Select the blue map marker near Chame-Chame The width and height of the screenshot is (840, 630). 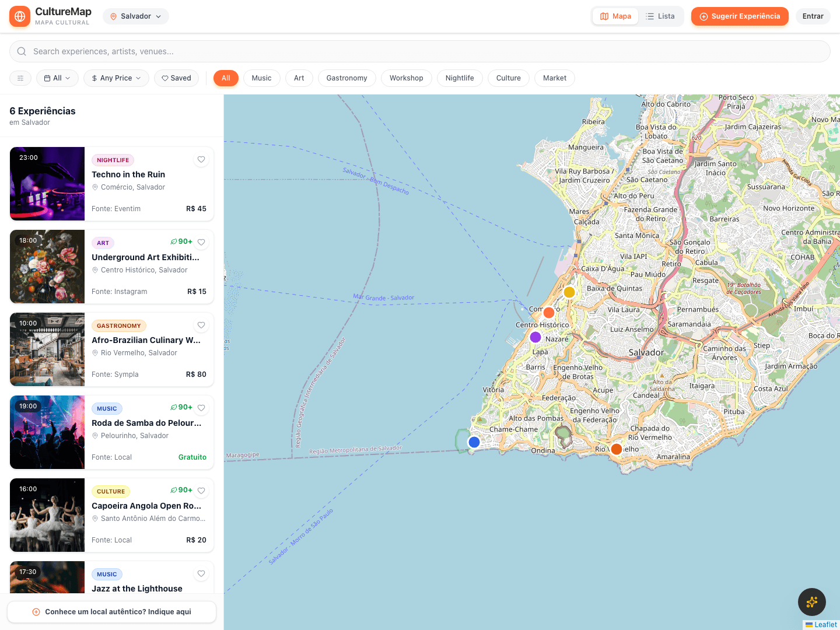[x=474, y=442]
